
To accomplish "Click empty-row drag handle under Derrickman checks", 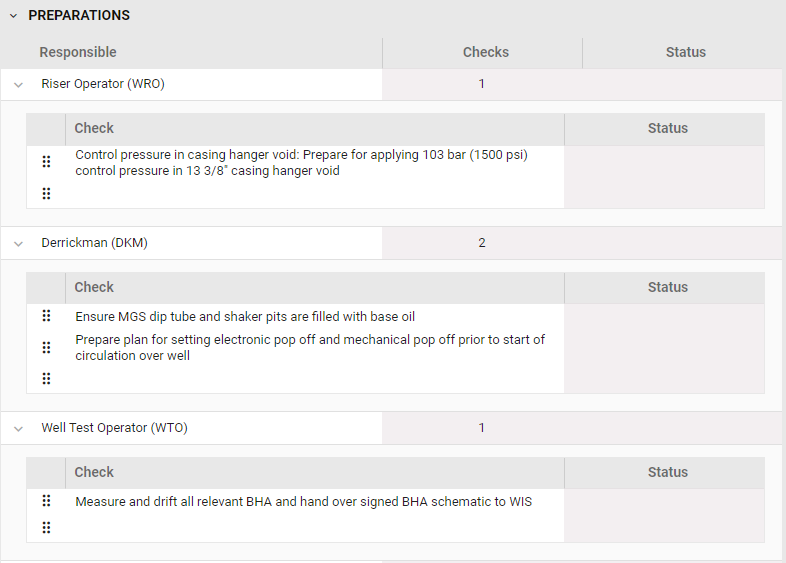I will (x=46, y=379).
